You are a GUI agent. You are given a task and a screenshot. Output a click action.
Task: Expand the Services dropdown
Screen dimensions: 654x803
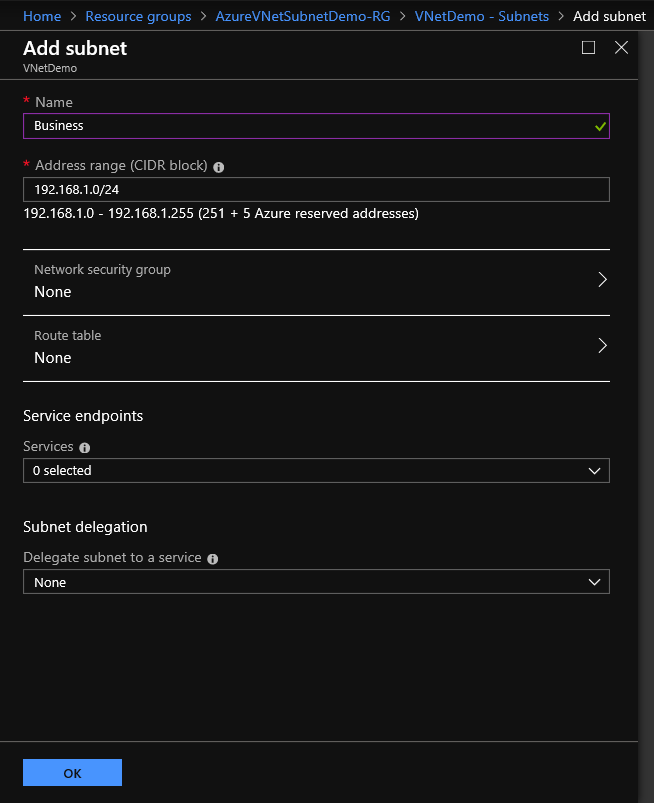[x=317, y=471]
